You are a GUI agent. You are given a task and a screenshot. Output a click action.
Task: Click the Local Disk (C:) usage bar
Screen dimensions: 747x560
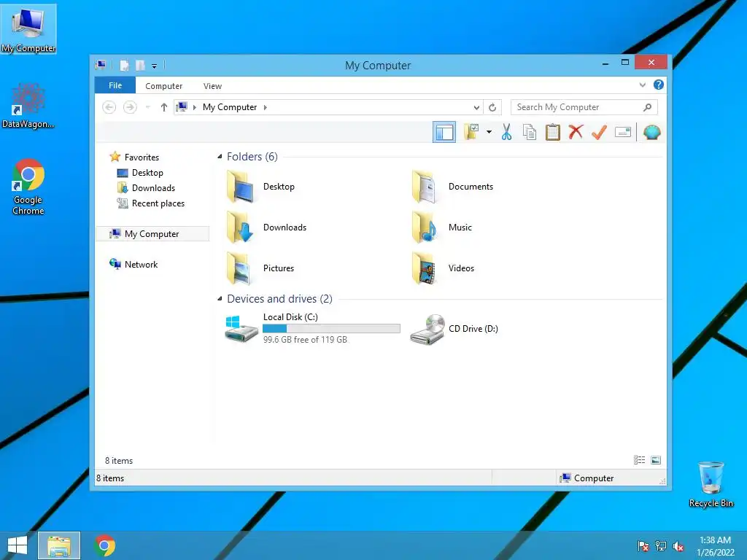coord(332,329)
